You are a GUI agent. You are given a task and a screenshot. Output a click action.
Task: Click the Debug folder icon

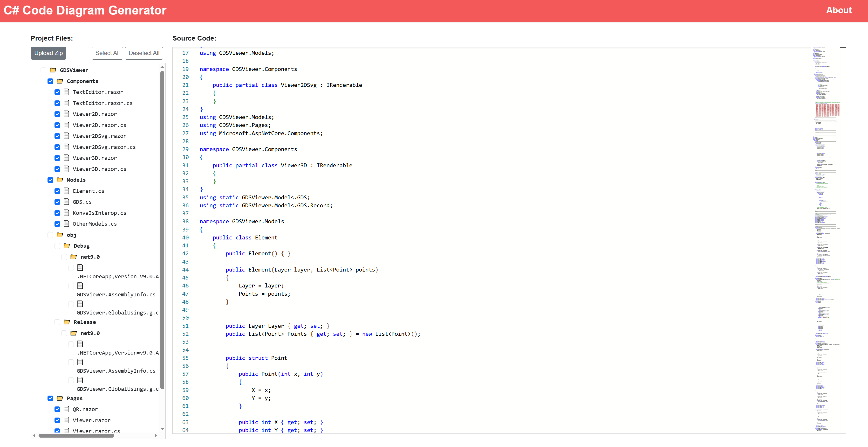[x=67, y=246]
